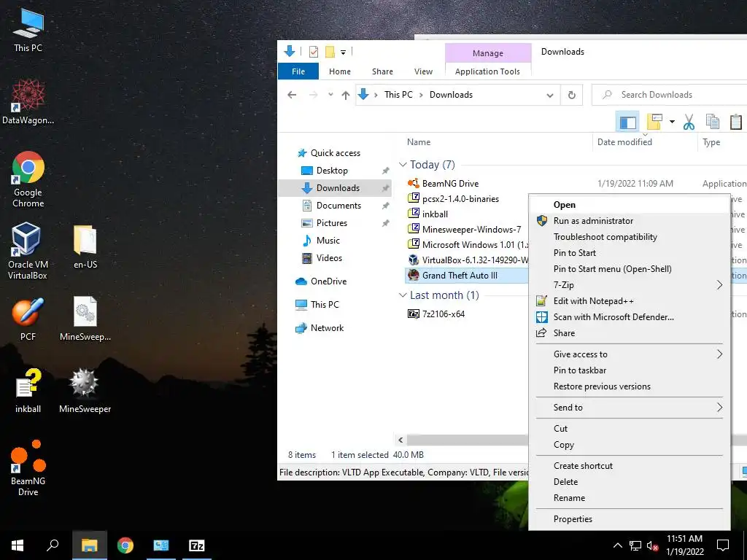The image size is (747, 560).
Task: Refresh the Downloads folder view
Action: pos(572,95)
